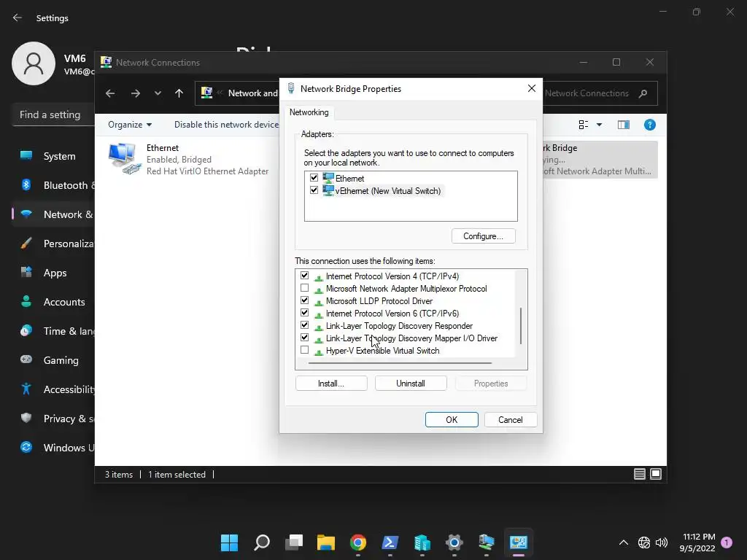This screenshot has height=560, width=747.
Task: Go forward in Network Connections window
Action: pos(135,93)
